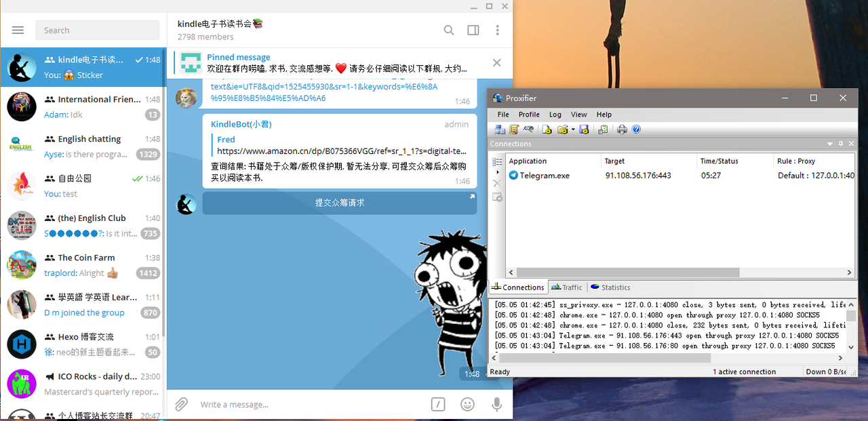Click the paperclip attach file icon
This screenshot has height=421, width=868.
point(181,404)
